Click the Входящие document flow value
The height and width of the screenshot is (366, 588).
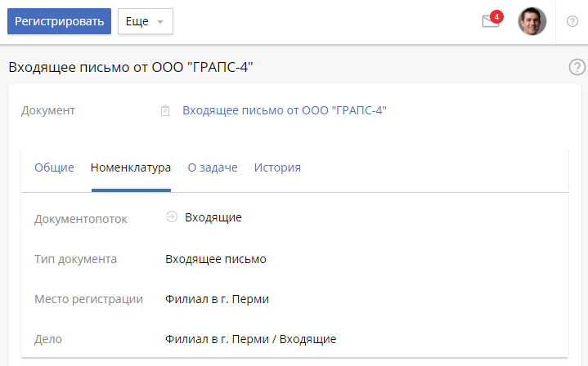click(x=213, y=217)
